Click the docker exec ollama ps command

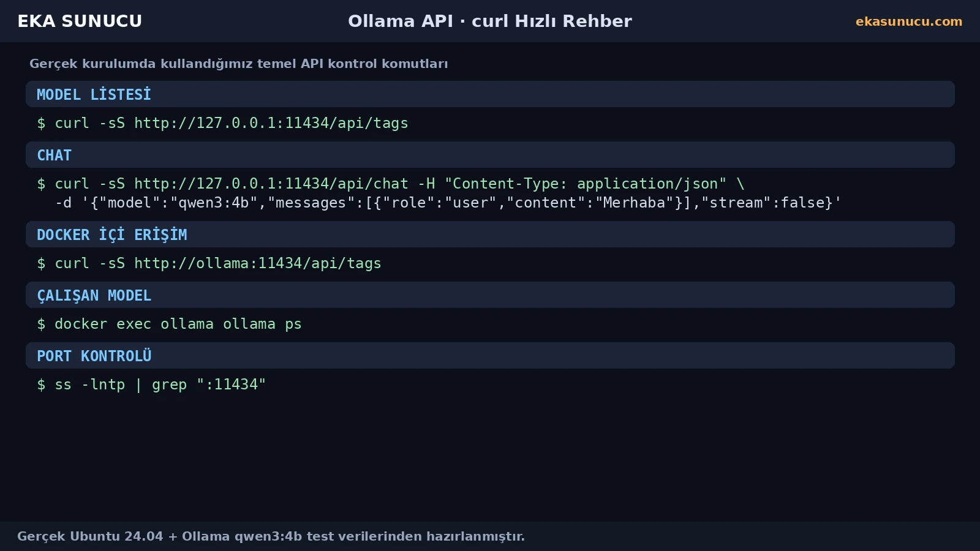click(169, 324)
